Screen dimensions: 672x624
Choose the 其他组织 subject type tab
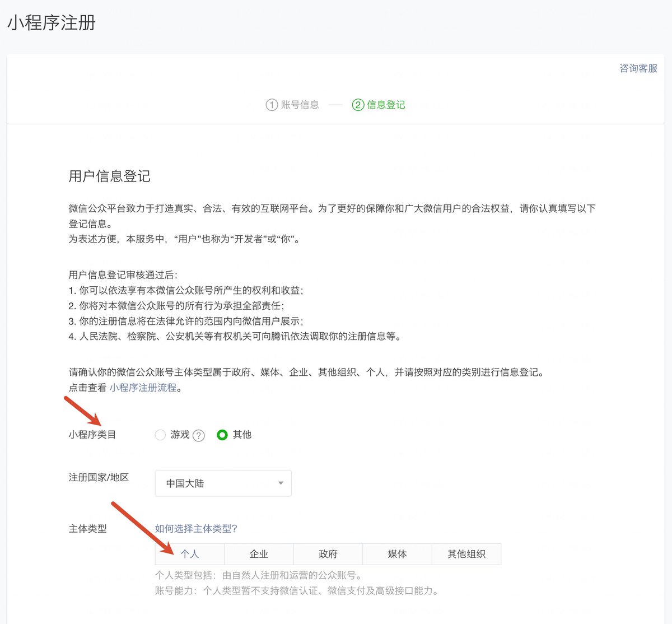(466, 554)
